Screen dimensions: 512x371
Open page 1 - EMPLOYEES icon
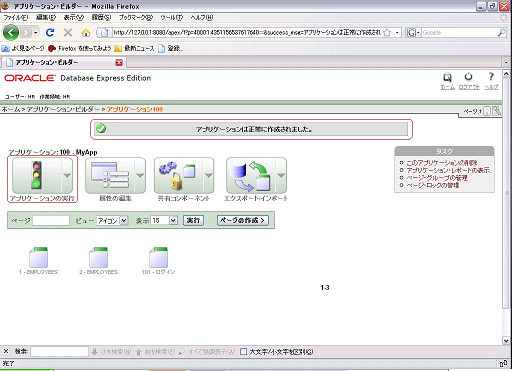click(38, 257)
